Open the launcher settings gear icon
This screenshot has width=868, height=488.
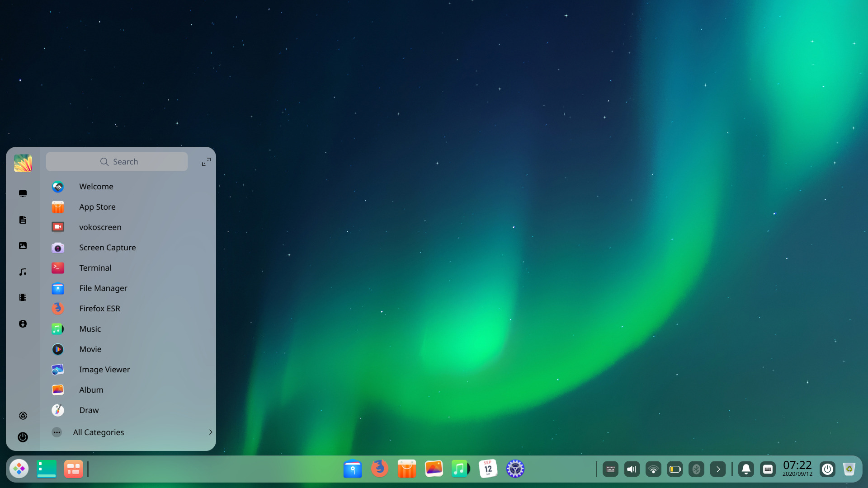click(x=23, y=416)
